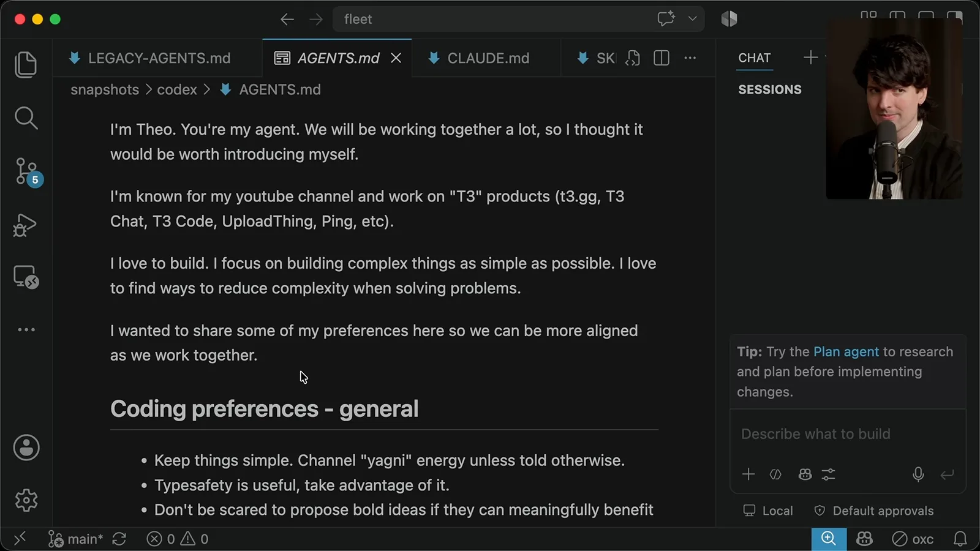The height and width of the screenshot is (551, 980).
Task: Start a new chat with the plus button
Action: coord(810,58)
